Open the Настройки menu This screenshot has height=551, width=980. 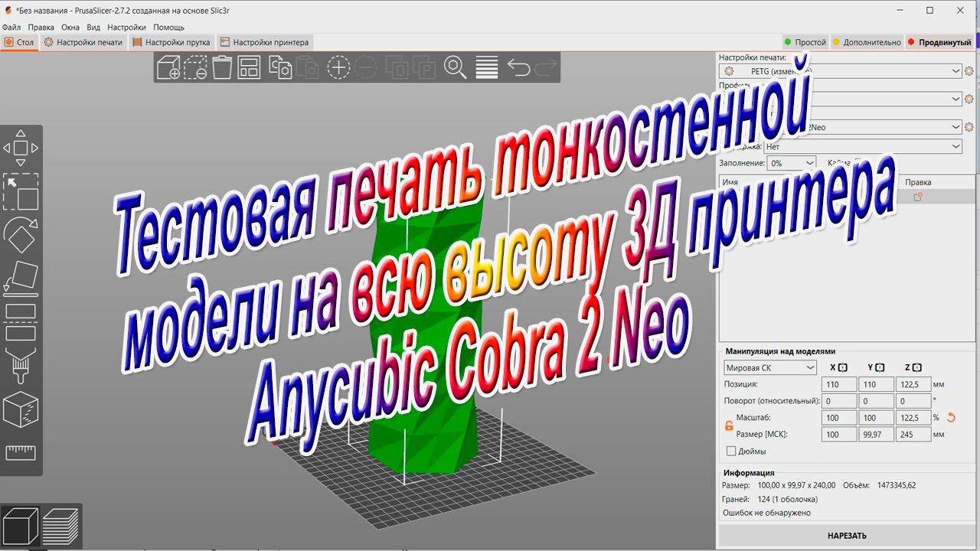click(126, 27)
